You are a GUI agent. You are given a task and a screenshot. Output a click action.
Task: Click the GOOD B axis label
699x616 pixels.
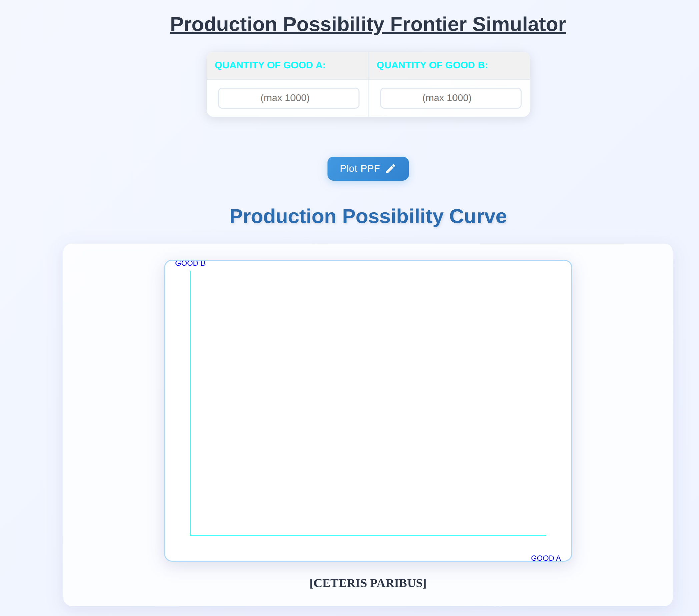tap(190, 263)
